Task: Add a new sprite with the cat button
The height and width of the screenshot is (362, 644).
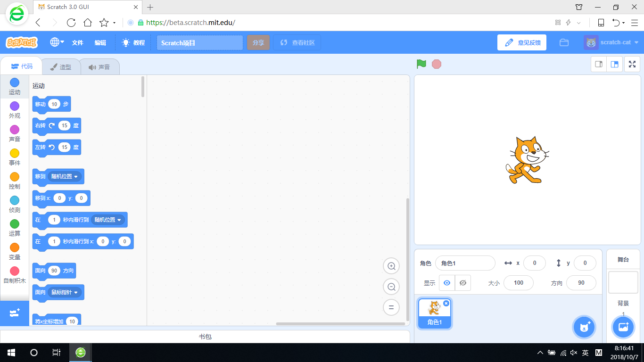Action: pyautogui.click(x=584, y=327)
